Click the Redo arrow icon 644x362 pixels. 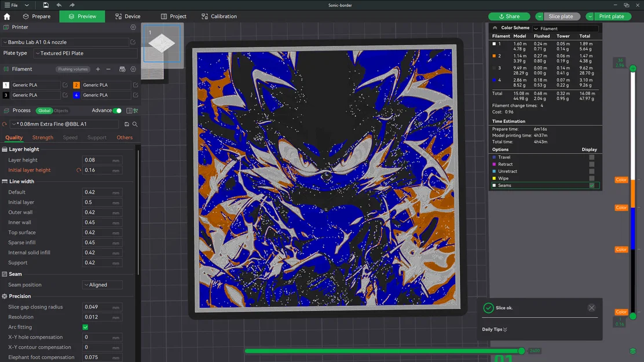pyautogui.click(x=72, y=5)
